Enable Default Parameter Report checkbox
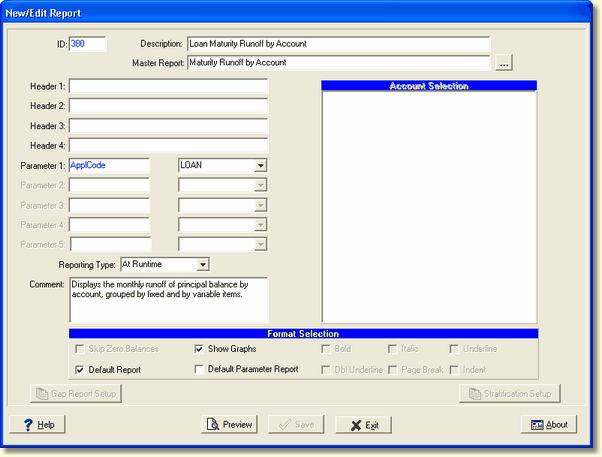602x457 pixels. (200, 369)
